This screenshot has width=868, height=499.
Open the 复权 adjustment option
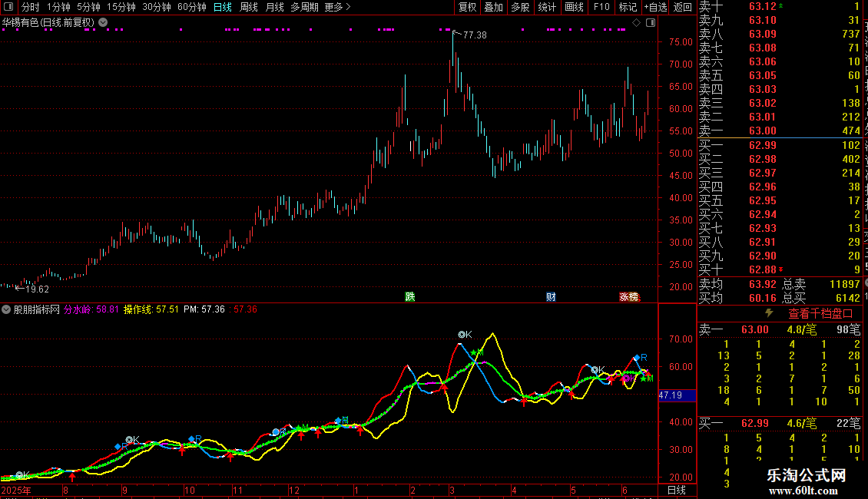pos(467,7)
